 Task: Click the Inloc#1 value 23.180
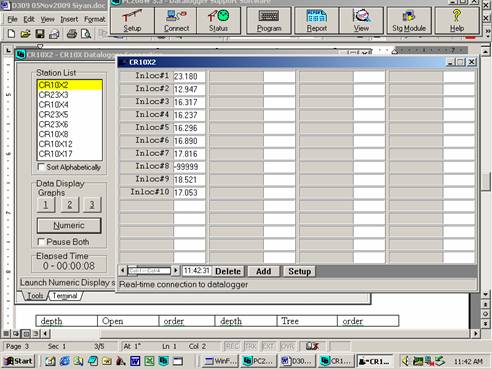(x=189, y=76)
